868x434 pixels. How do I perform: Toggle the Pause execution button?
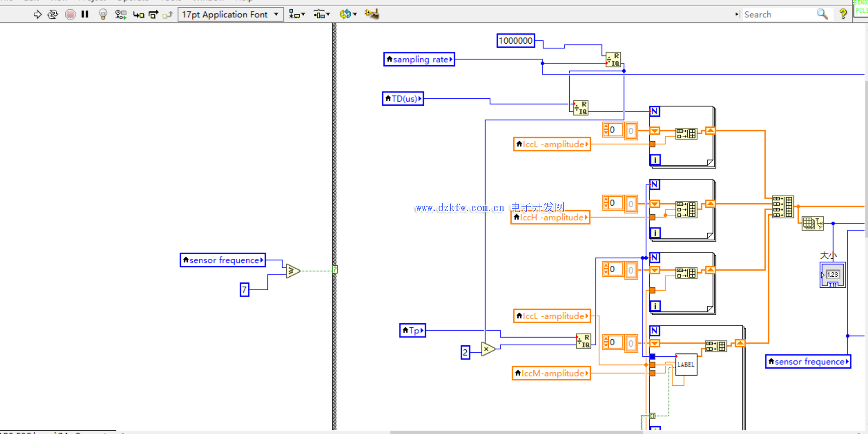point(85,15)
